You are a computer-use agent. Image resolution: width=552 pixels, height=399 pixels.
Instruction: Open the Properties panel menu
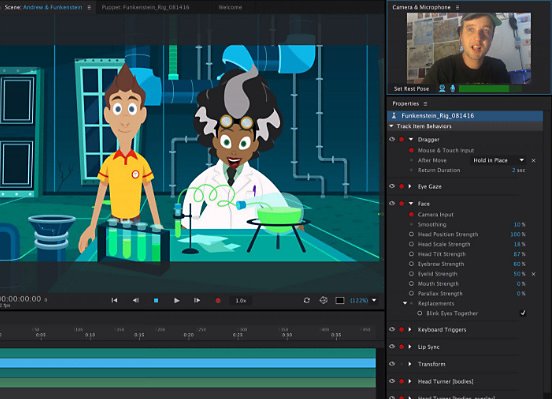pos(425,104)
